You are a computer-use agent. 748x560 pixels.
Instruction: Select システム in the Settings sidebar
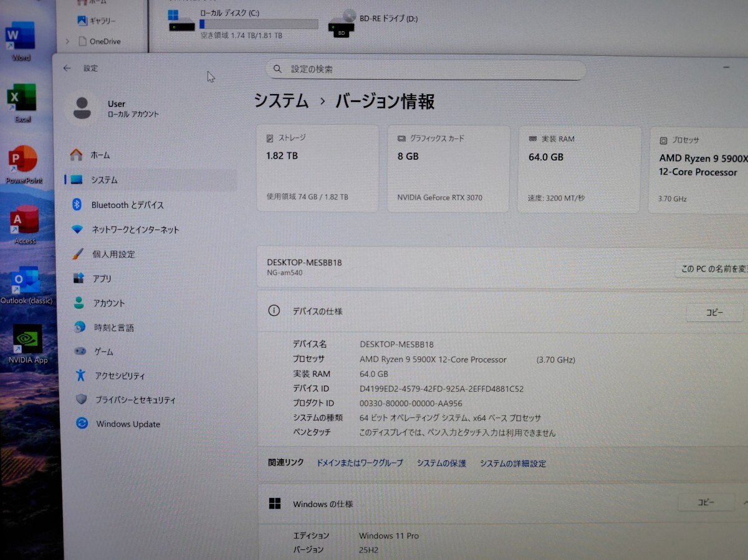point(104,180)
